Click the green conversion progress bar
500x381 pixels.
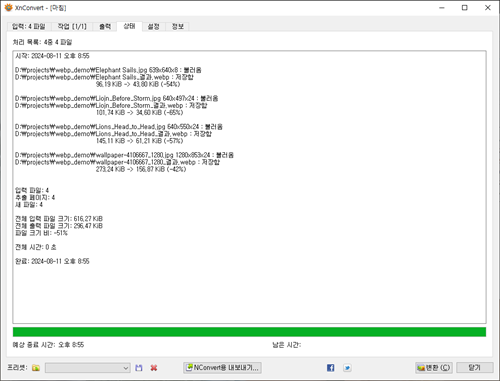pos(249,332)
